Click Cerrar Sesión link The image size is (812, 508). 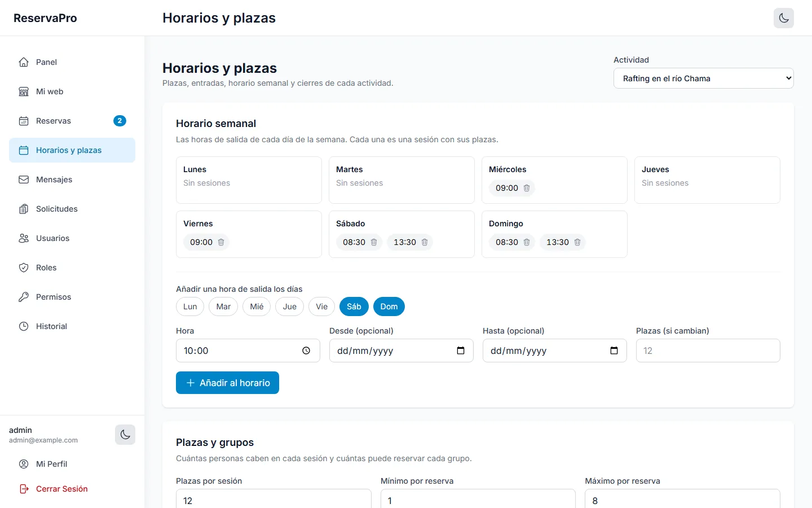pyautogui.click(x=72, y=489)
